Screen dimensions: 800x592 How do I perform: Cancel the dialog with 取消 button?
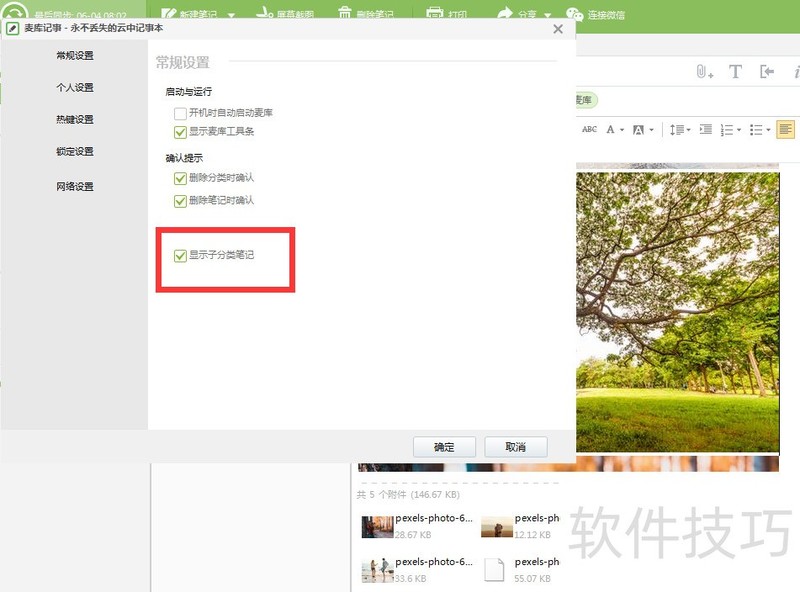tap(515, 447)
